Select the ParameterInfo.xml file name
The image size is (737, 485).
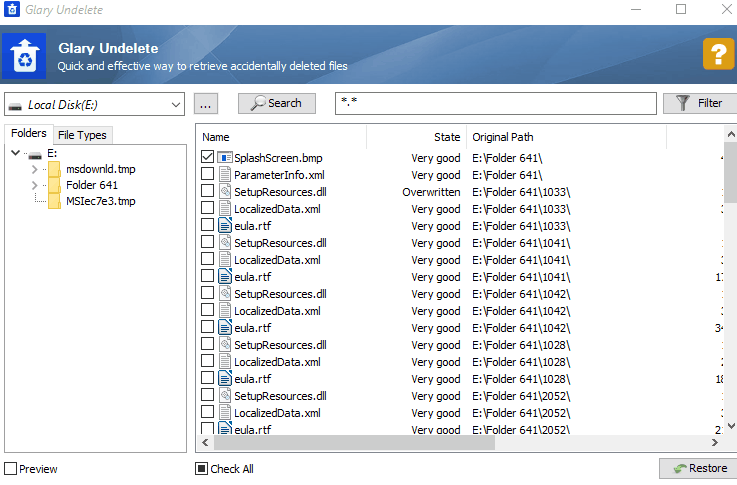click(279, 175)
